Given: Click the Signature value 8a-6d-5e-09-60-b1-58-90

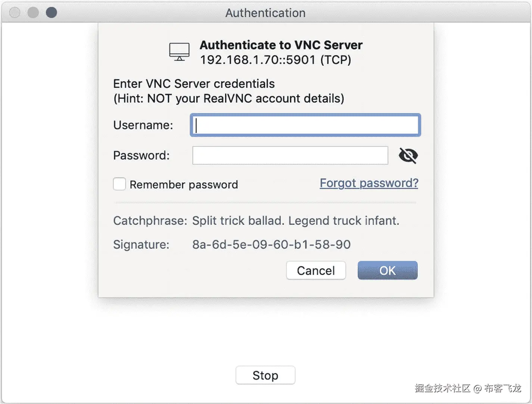Looking at the screenshot, I should tap(271, 245).
